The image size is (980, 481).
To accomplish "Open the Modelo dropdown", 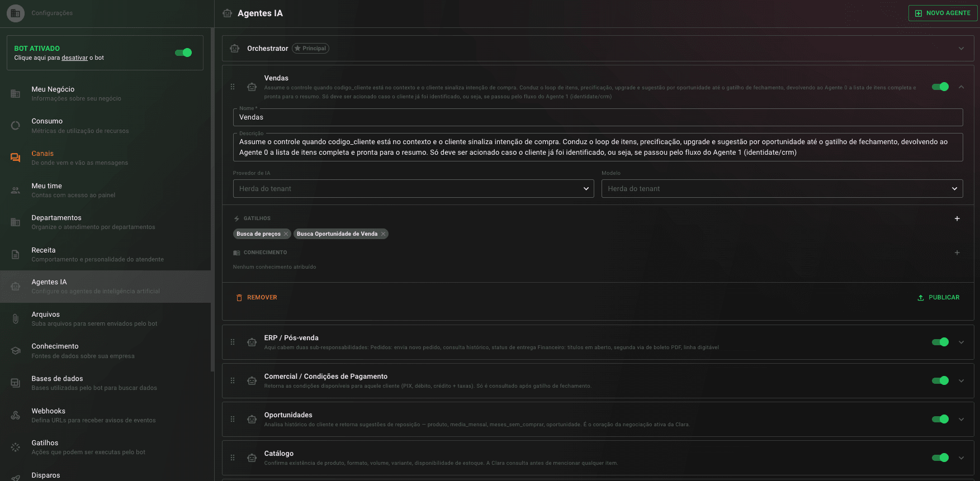I will [x=782, y=189].
